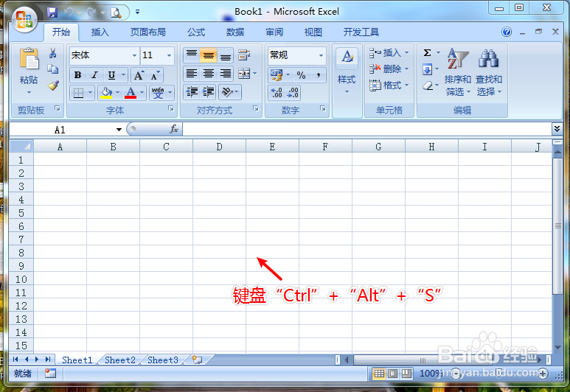Image resolution: width=570 pixels, height=392 pixels.
Task: Apply yellow fill color bucket
Action: (x=106, y=93)
